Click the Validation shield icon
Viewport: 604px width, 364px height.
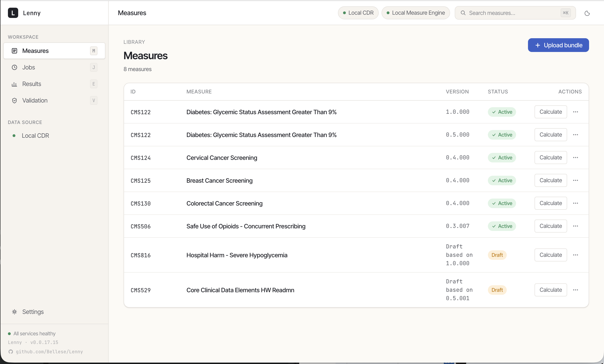click(x=14, y=100)
